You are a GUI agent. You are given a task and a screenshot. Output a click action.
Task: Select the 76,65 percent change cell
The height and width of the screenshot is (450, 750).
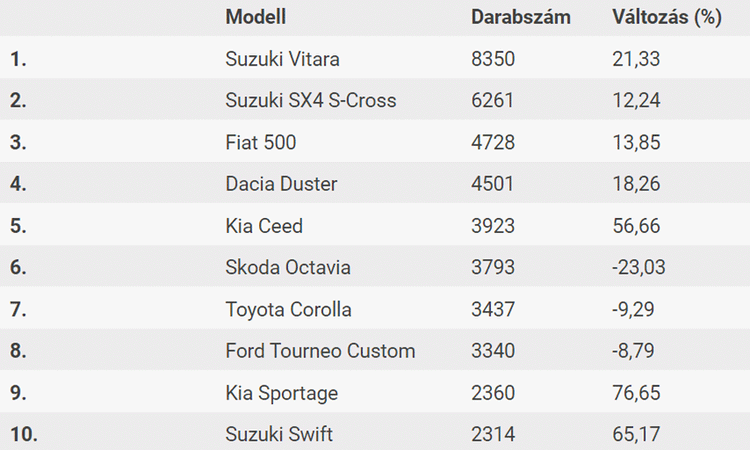(636, 393)
